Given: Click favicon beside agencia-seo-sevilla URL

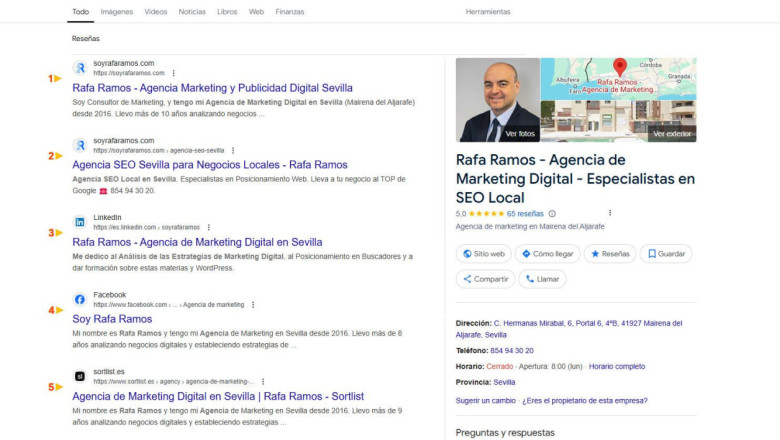Looking at the screenshot, I should (80, 145).
